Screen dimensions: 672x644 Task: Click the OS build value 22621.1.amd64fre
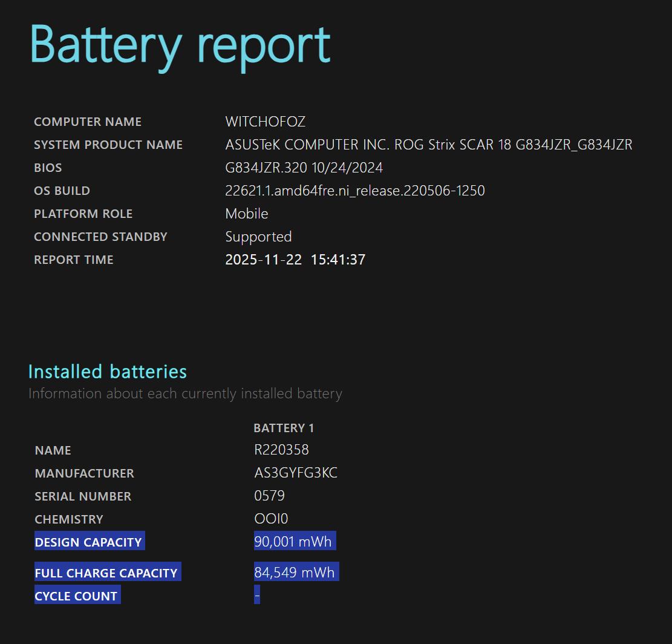point(354,191)
